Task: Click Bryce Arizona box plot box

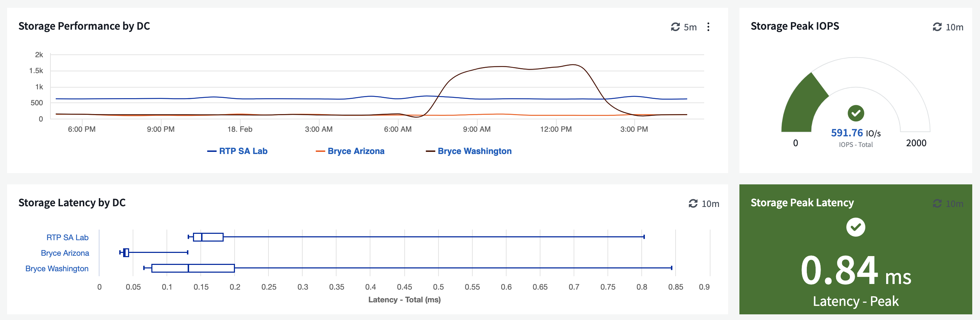Action: (x=126, y=253)
